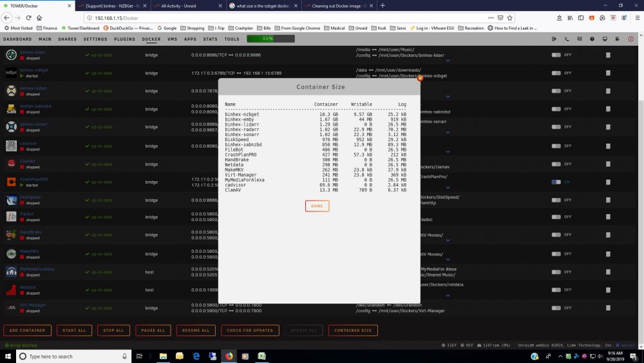Viewport: 644px width, 363px height.
Task: Click the Start All button
Action: 74,330
